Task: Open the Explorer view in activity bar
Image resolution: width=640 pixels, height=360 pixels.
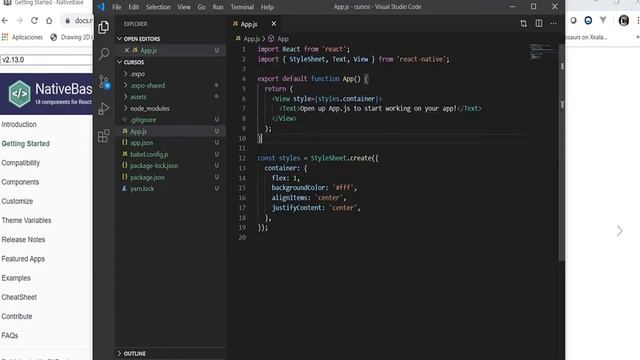Action: [x=104, y=27]
